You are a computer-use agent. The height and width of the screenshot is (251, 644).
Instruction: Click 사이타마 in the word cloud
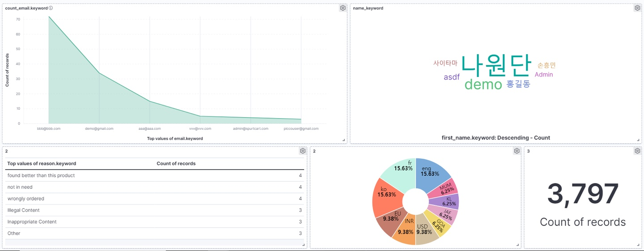pos(445,63)
